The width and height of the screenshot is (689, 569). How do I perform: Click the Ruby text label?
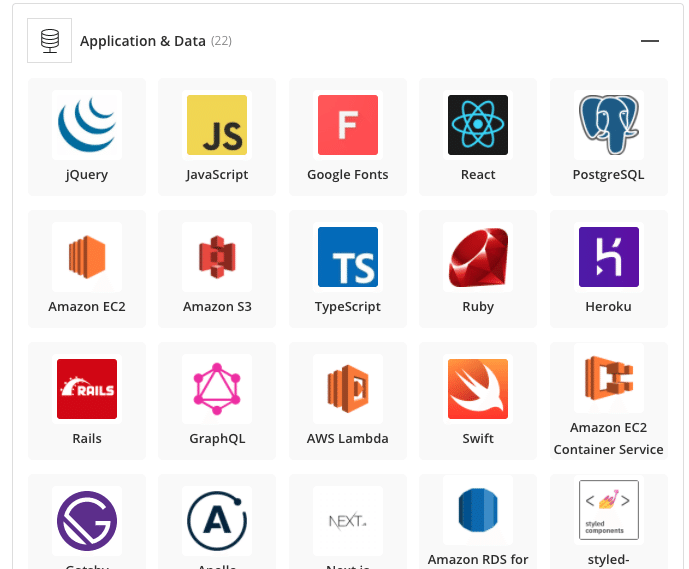coord(478,307)
